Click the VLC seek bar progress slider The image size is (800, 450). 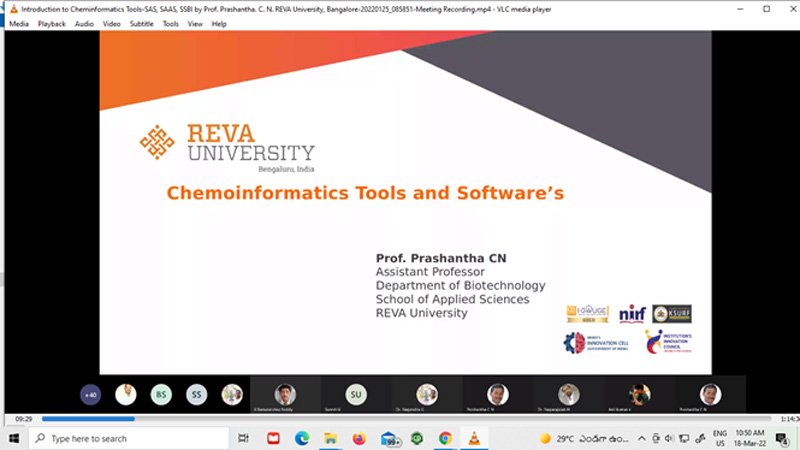click(406, 419)
